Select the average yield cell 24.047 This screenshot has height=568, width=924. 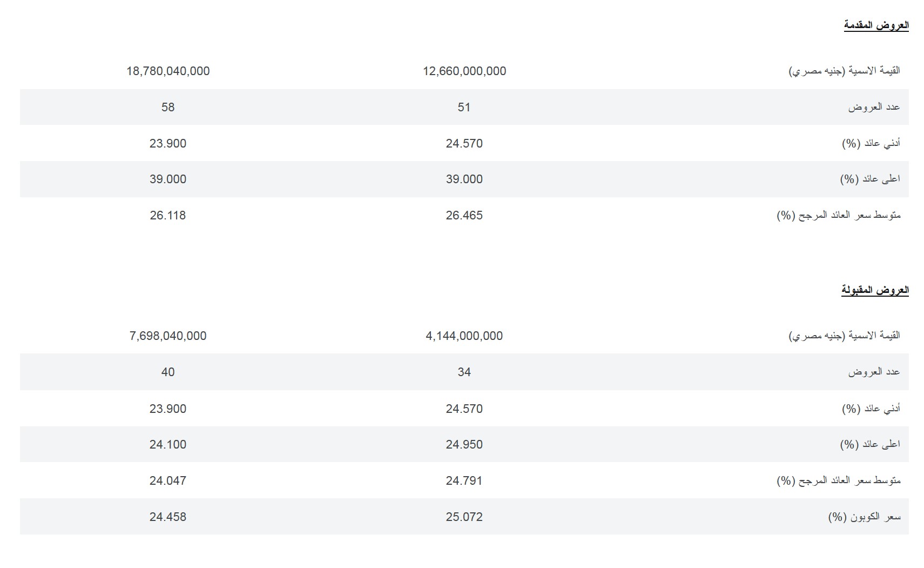tap(168, 481)
